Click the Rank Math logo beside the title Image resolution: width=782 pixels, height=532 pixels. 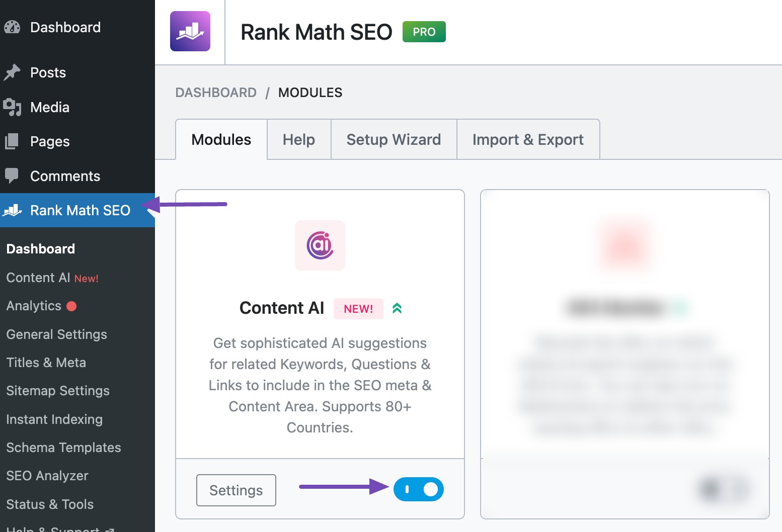pyautogui.click(x=191, y=31)
